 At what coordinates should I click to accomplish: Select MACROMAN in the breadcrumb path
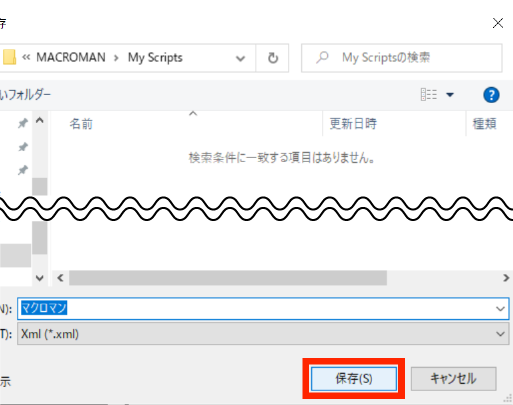pos(71,57)
